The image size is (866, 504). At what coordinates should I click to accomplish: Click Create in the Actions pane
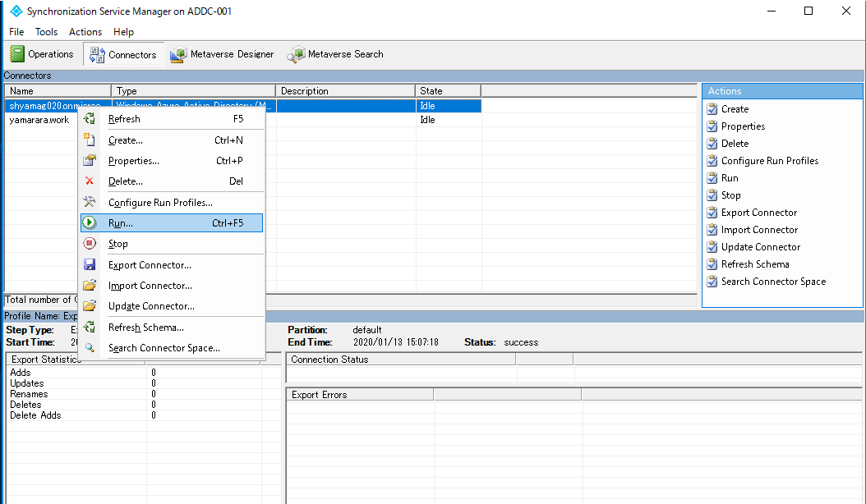pyautogui.click(x=736, y=108)
